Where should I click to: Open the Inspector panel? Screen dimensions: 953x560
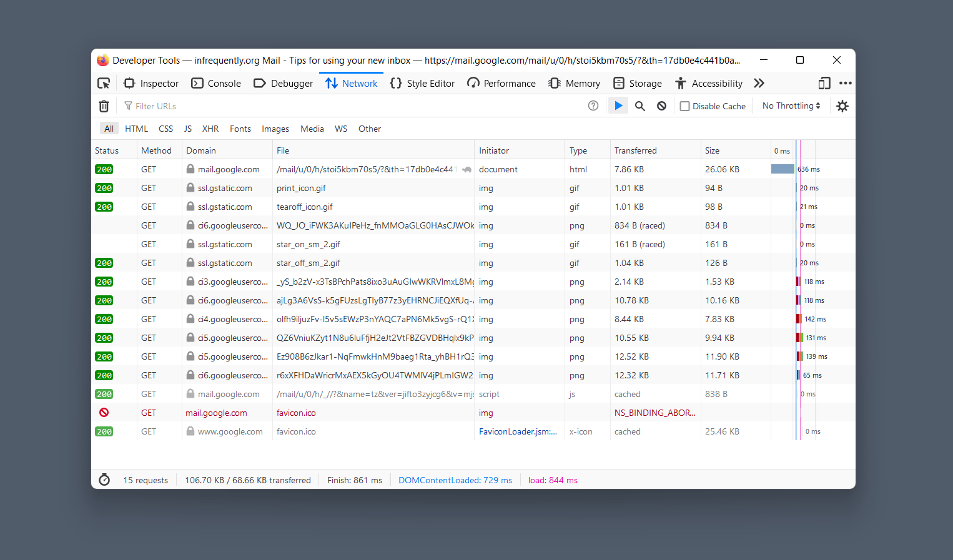click(151, 83)
